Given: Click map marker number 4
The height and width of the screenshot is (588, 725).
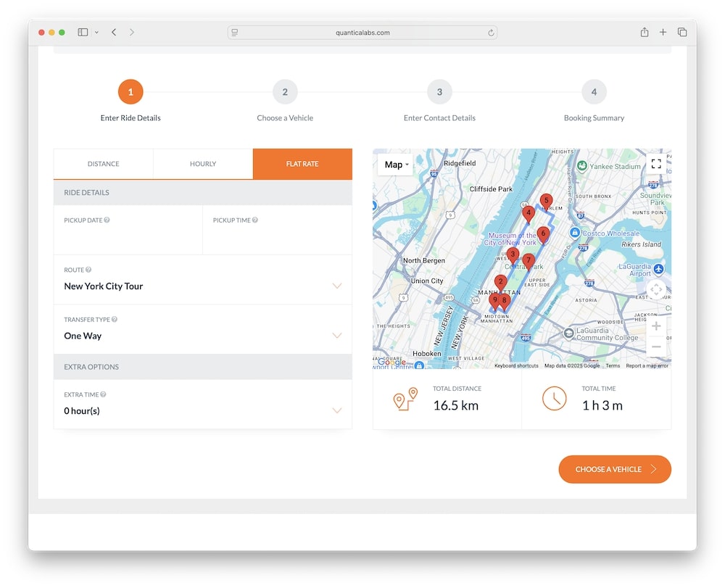Looking at the screenshot, I should [x=529, y=214].
